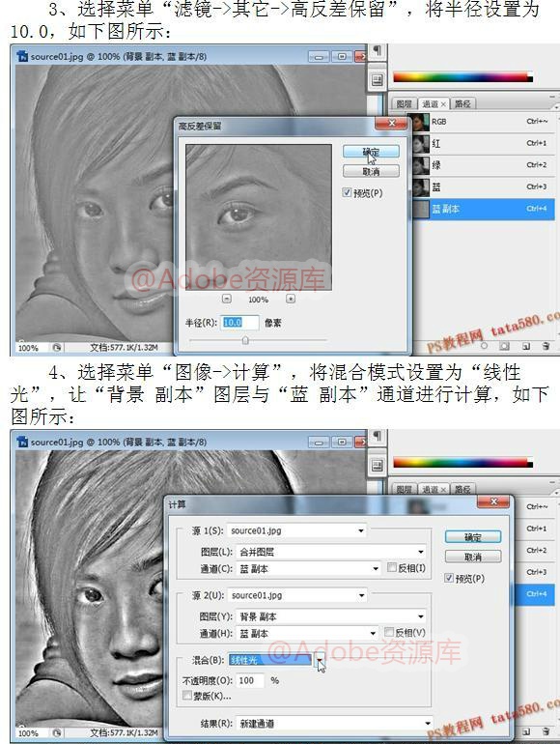
Task: Cancel Calculations with 取消 button
Action: pos(473,557)
